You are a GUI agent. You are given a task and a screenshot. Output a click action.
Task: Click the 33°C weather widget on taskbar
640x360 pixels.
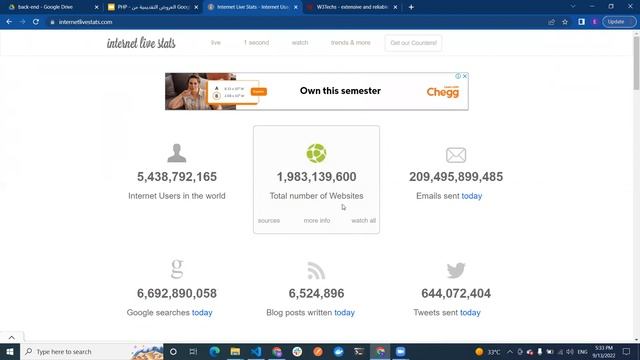pyautogui.click(x=487, y=351)
